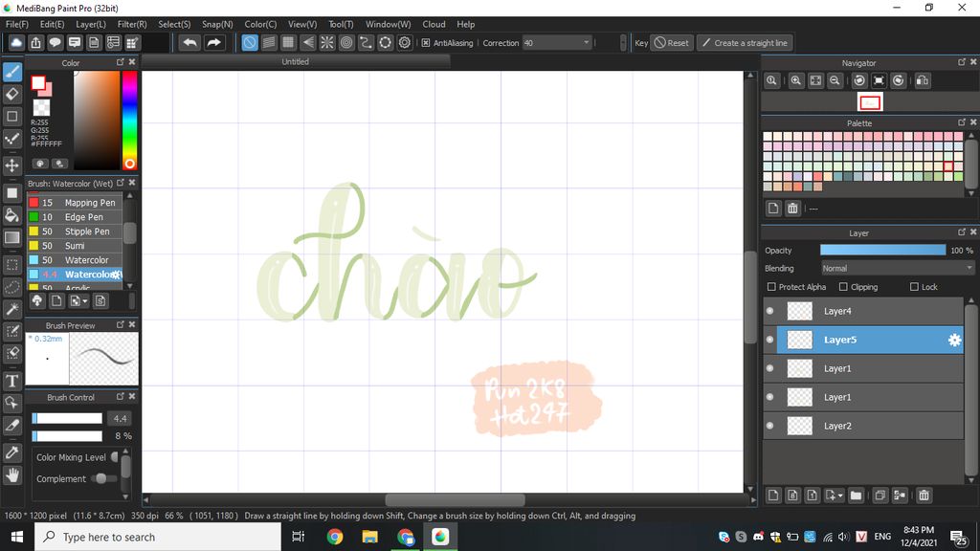Click Create a straight line button
The image size is (980, 551).
(745, 42)
